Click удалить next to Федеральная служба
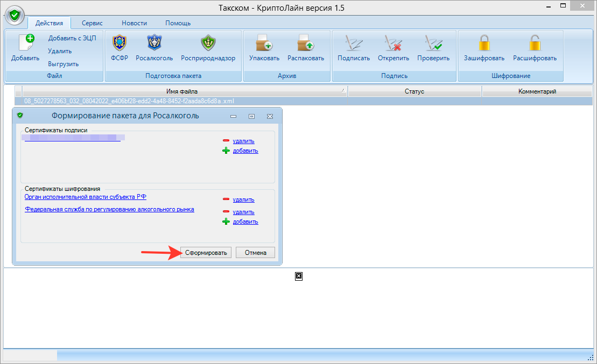597x364 pixels. click(x=244, y=212)
